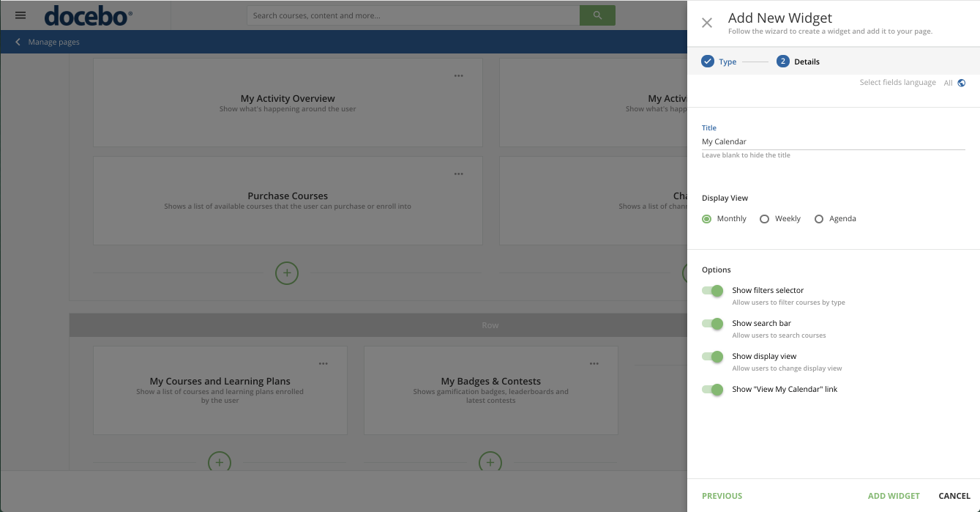This screenshot has width=980, height=512.
Task: Click 'Allow users to search courses' text
Action: click(779, 335)
